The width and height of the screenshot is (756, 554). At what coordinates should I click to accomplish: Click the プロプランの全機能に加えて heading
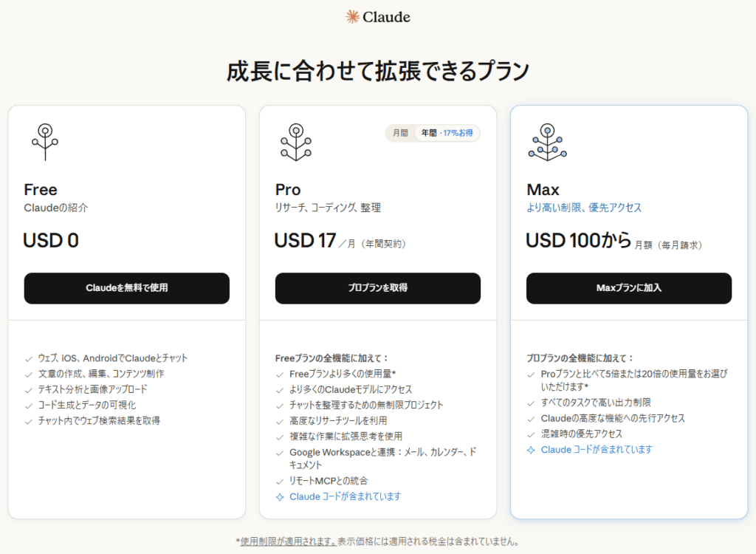pos(580,358)
